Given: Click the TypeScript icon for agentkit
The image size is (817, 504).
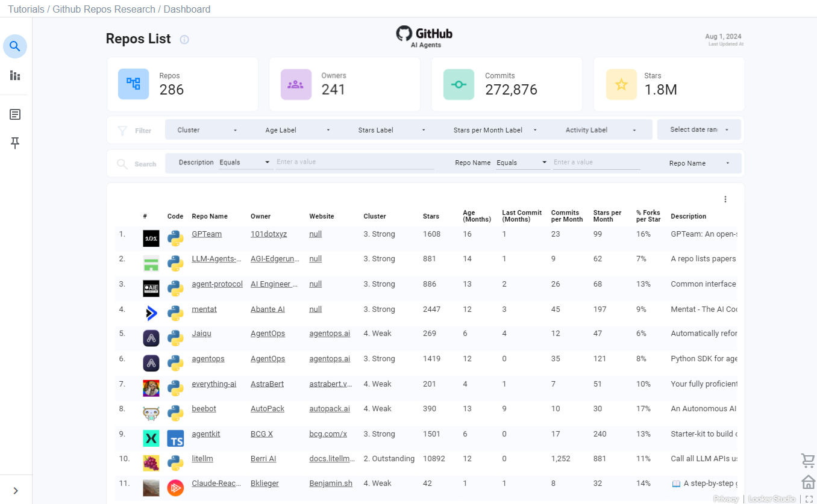Looking at the screenshot, I should coord(175,438).
